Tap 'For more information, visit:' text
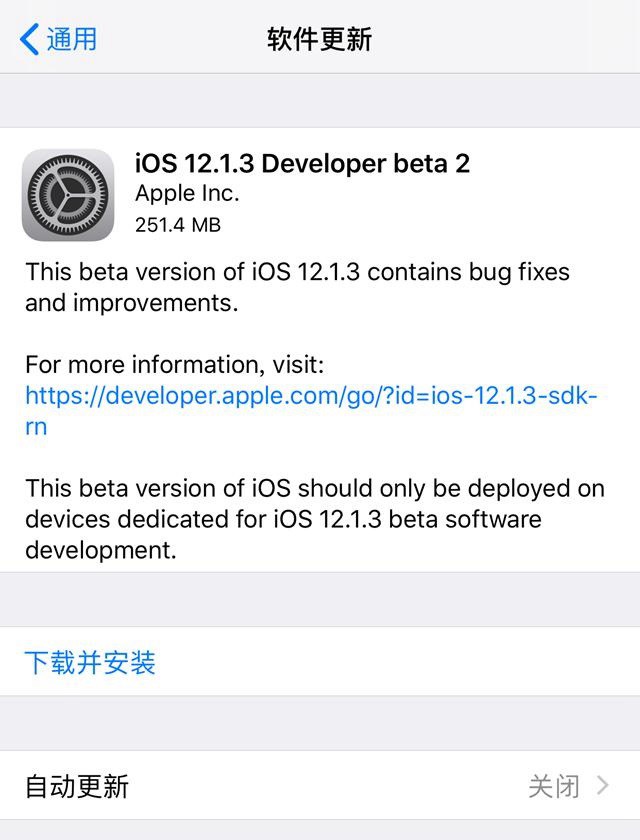 (175, 364)
